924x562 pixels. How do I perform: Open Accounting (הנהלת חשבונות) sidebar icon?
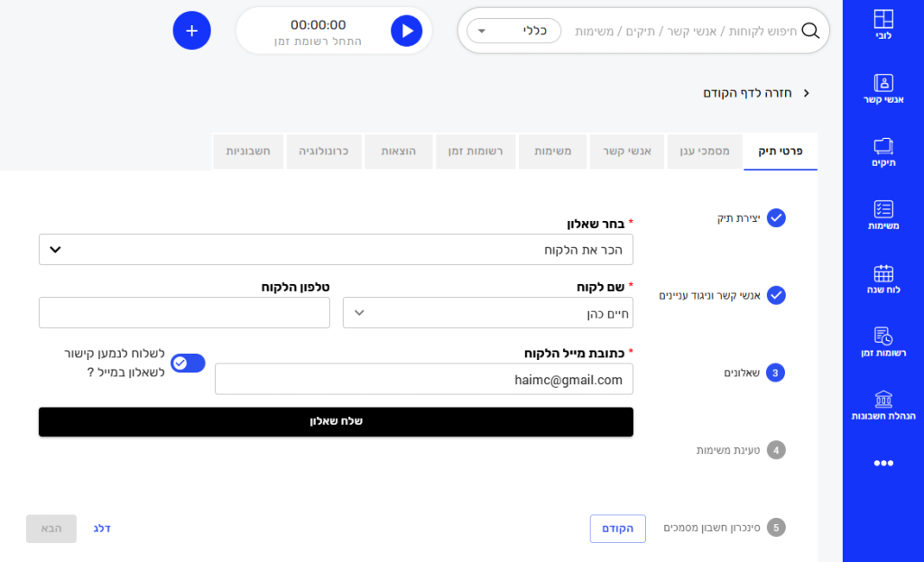(883, 405)
